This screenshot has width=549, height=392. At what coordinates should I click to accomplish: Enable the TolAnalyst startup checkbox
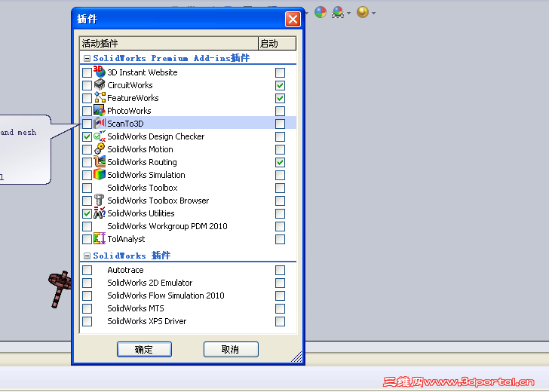click(280, 240)
